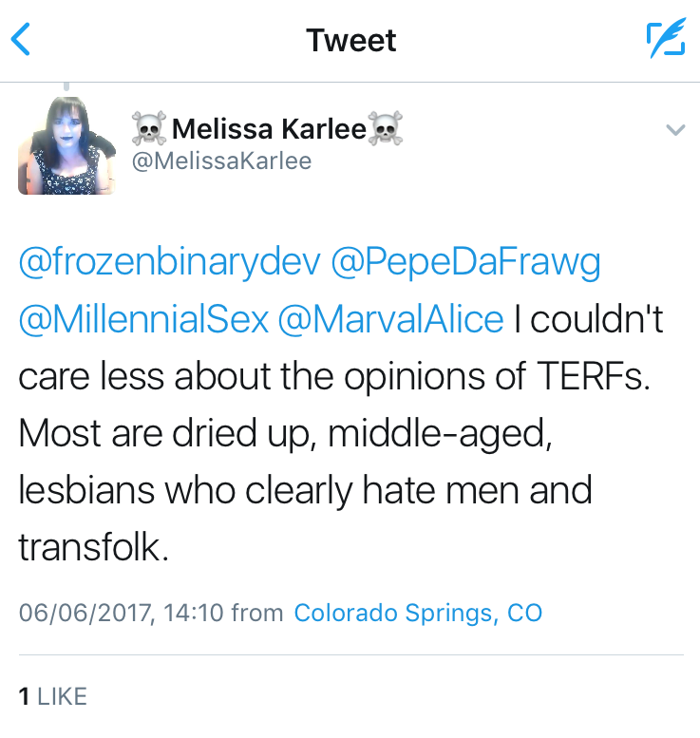Open the @PepeDaFrawg mention
The width and height of the screenshot is (700, 738).
pos(465,264)
